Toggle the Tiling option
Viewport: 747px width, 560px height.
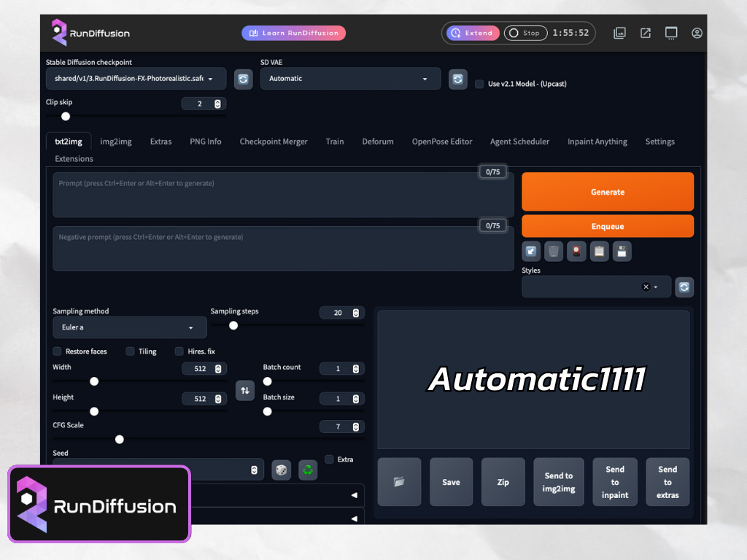pyautogui.click(x=129, y=351)
